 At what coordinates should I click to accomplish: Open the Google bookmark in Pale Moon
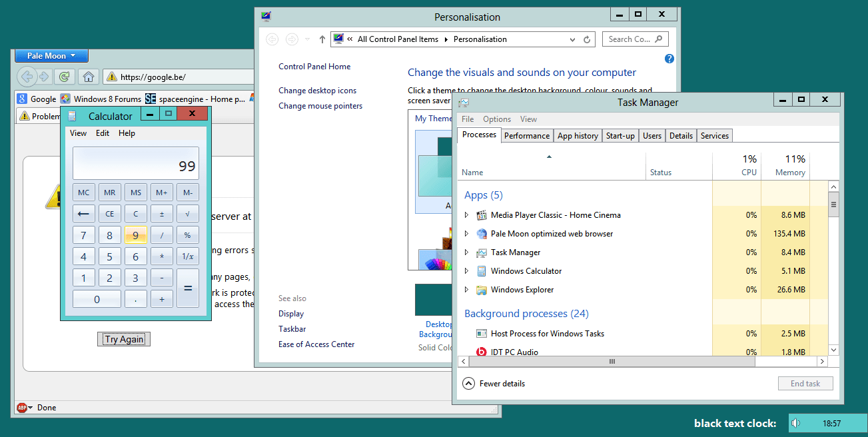pyautogui.click(x=38, y=99)
